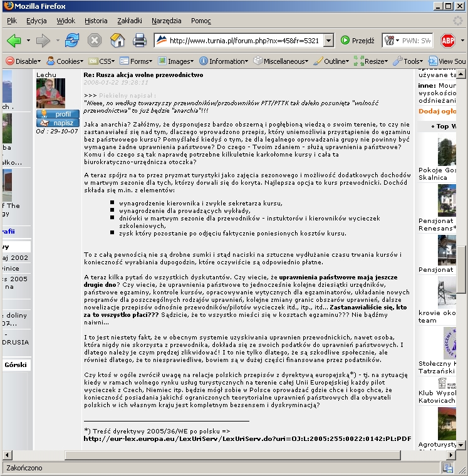
Task: Open the Outline toolbar menu
Action: (x=331, y=61)
